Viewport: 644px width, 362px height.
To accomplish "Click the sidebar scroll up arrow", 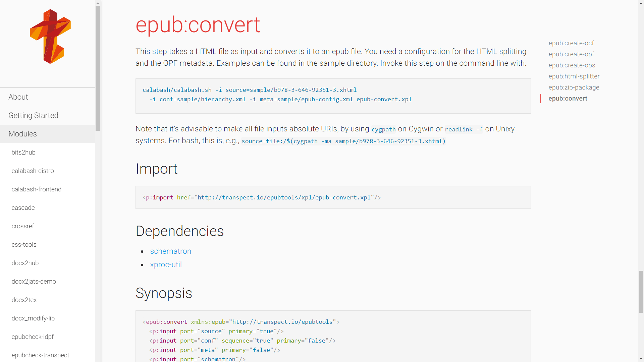I will tap(98, 3).
